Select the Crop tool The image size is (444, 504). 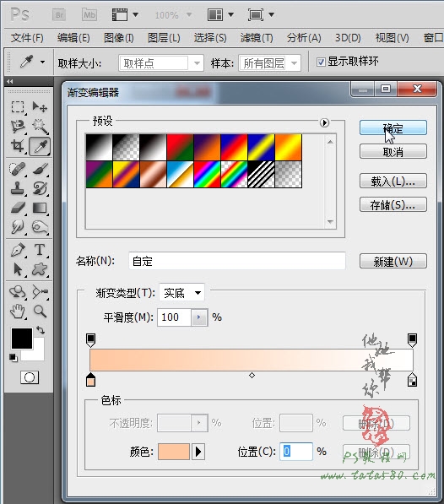[18, 146]
